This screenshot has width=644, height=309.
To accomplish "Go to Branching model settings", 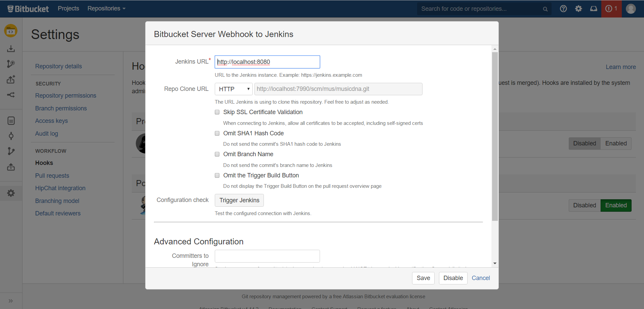I will coord(57,201).
